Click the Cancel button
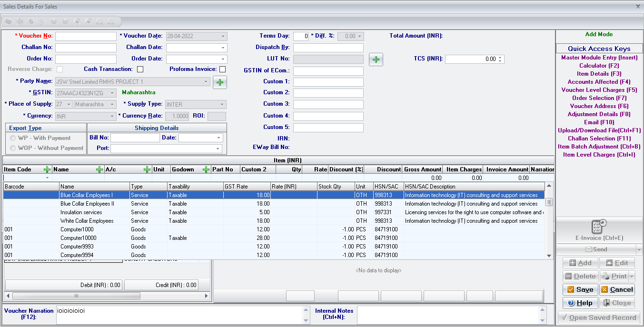The image size is (644, 327). [617, 289]
